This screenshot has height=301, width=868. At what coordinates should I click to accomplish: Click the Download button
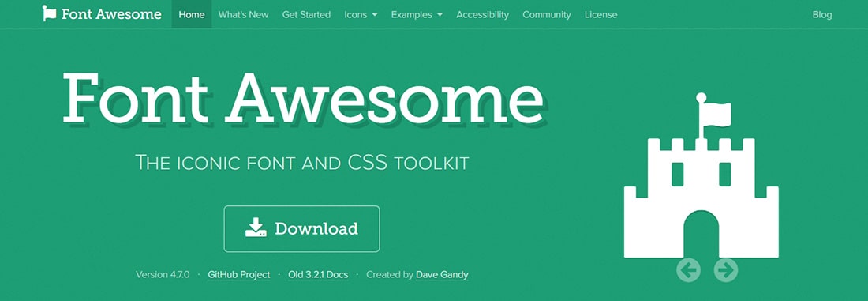point(301,228)
